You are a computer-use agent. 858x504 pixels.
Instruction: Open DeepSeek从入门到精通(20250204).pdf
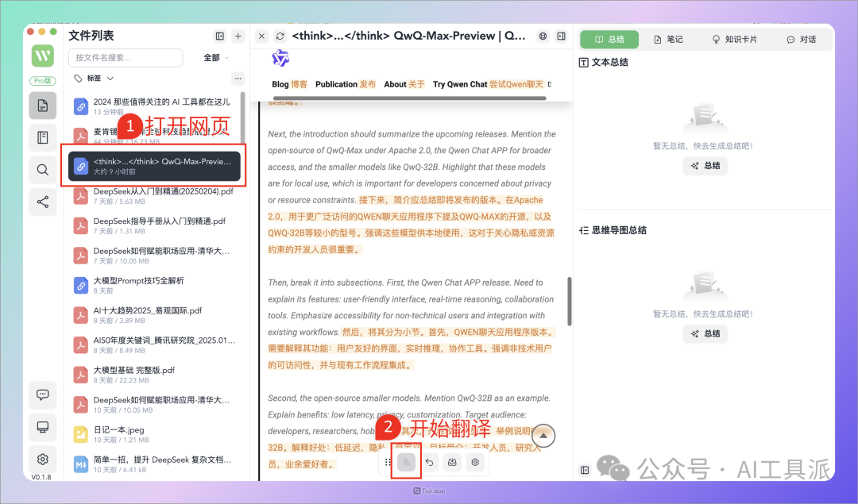coord(155,196)
